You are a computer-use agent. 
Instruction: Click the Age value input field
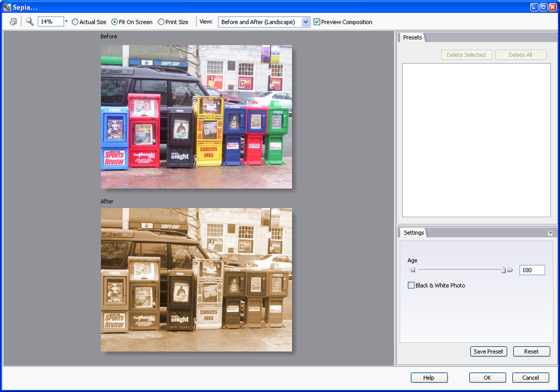point(532,270)
